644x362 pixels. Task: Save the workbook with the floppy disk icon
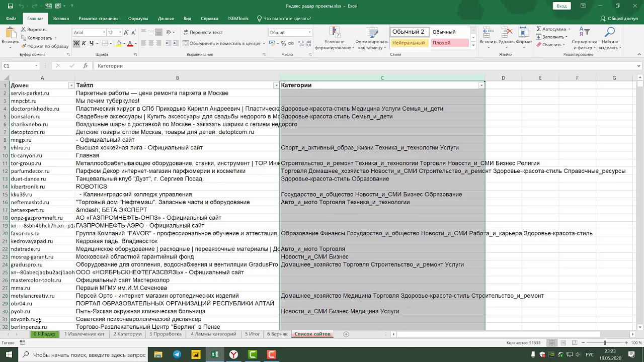coord(11,6)
